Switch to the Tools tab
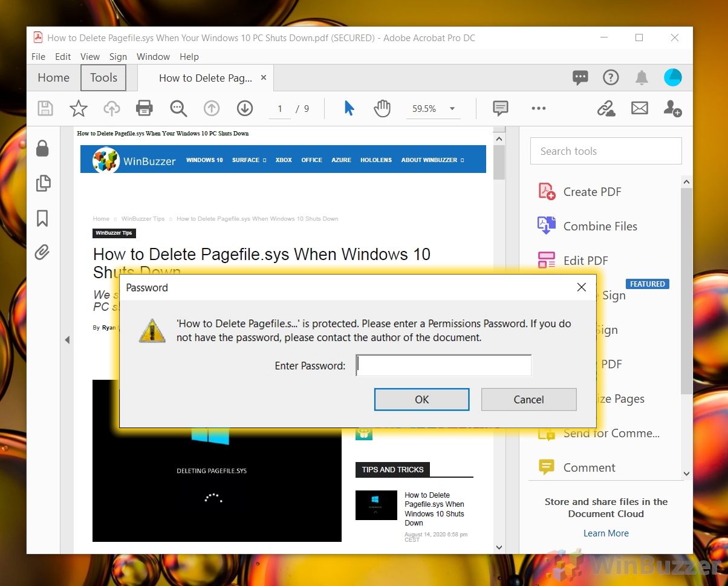The image size is (728, 586). coord(103,77)
